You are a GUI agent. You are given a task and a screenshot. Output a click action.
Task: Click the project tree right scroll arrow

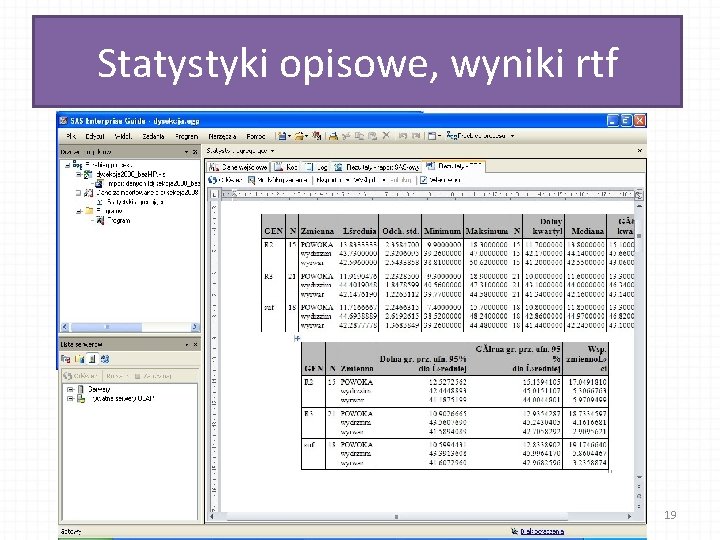pos(195,327)
